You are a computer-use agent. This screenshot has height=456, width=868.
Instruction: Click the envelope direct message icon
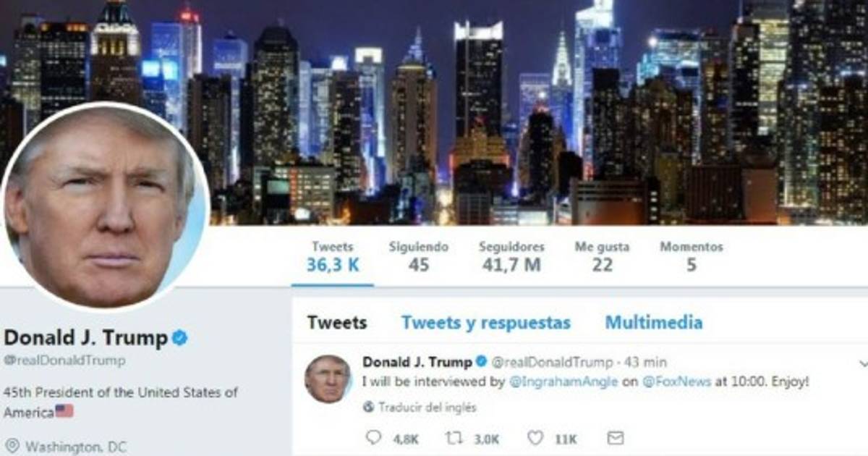click(x=616, y=437)
